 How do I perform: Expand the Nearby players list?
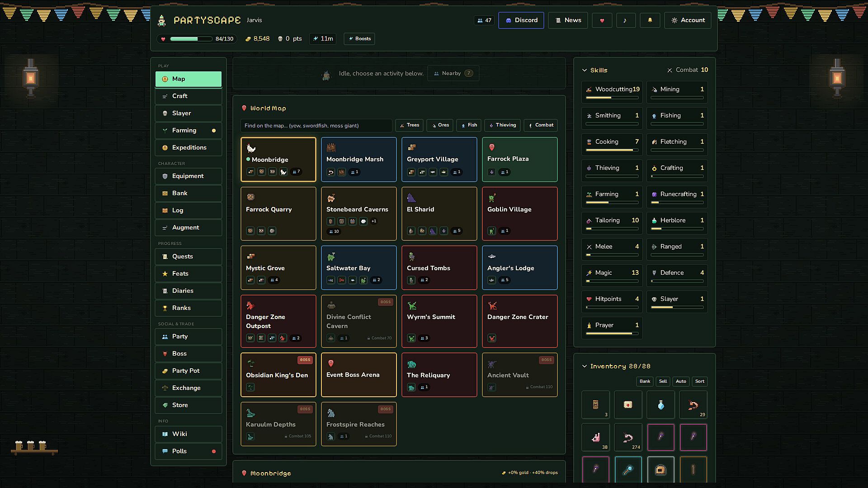(453, 73)
